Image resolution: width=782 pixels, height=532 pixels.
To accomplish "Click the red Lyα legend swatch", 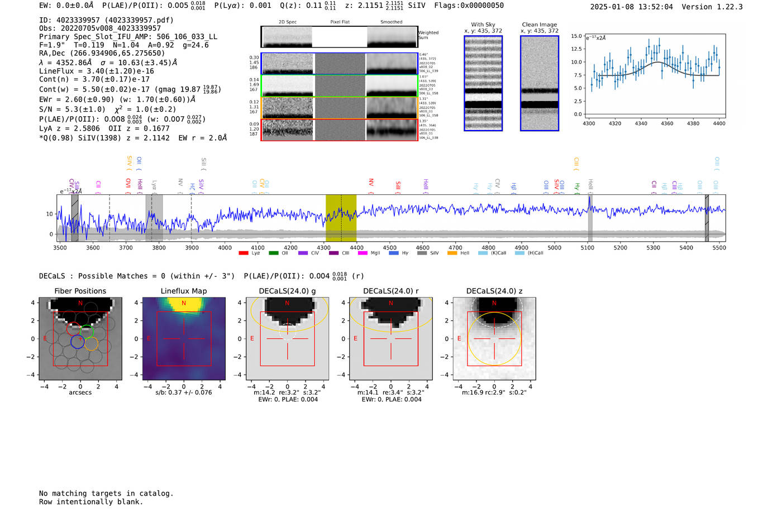I will point(244,253).
